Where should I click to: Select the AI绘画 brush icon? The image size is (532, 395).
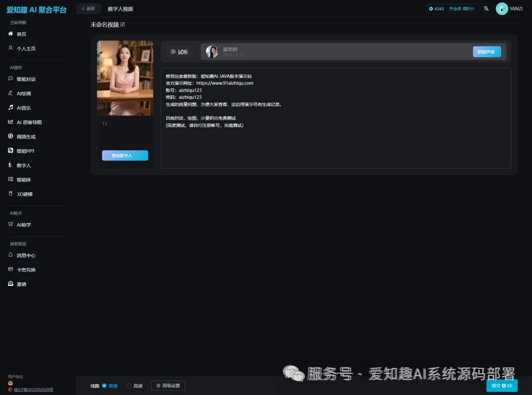click(x=10, y=93)
